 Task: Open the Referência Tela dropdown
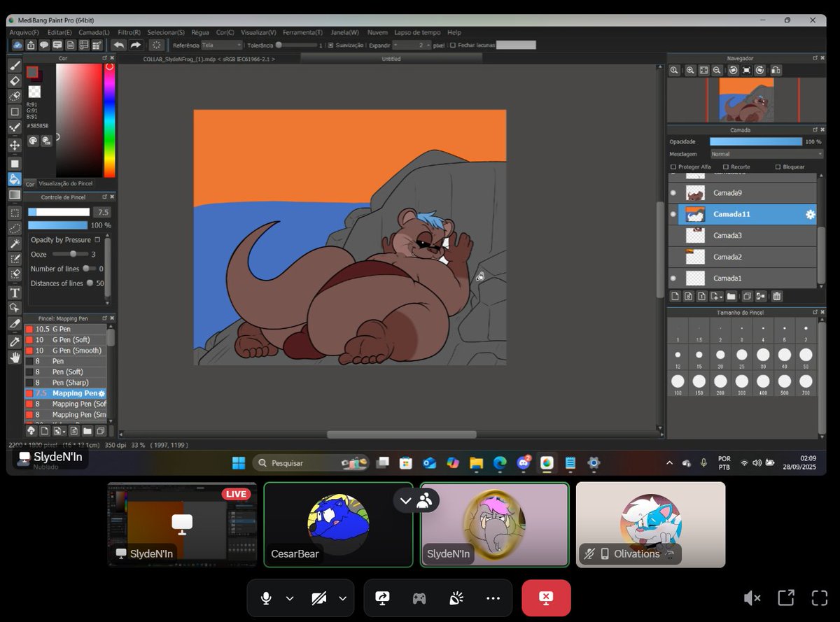[x=221, y=45]
